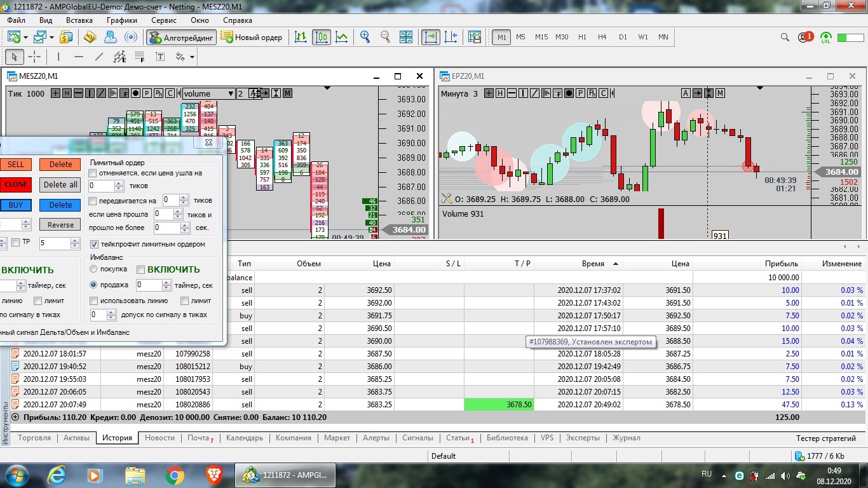This screenshot has height=488, width=868.
Task: Open the 'volume' dropdown in MESZ20 chart
Action: tap(209, 93)
